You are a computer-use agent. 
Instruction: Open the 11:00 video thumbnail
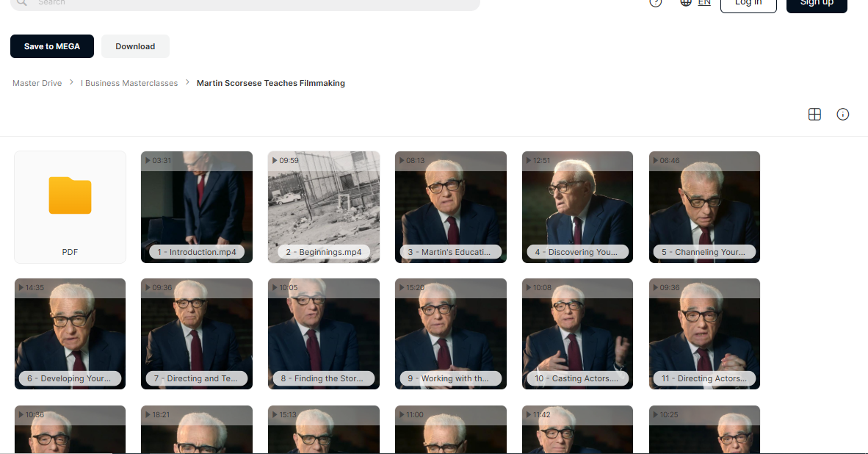tap(451, 430)
